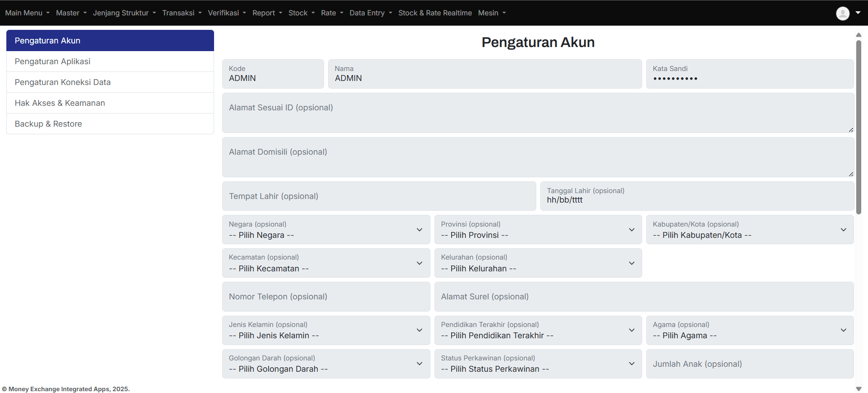Click the scroll up arrow
Image resolution: width=868 pixels, height=393 pixels.
point(858,35)
